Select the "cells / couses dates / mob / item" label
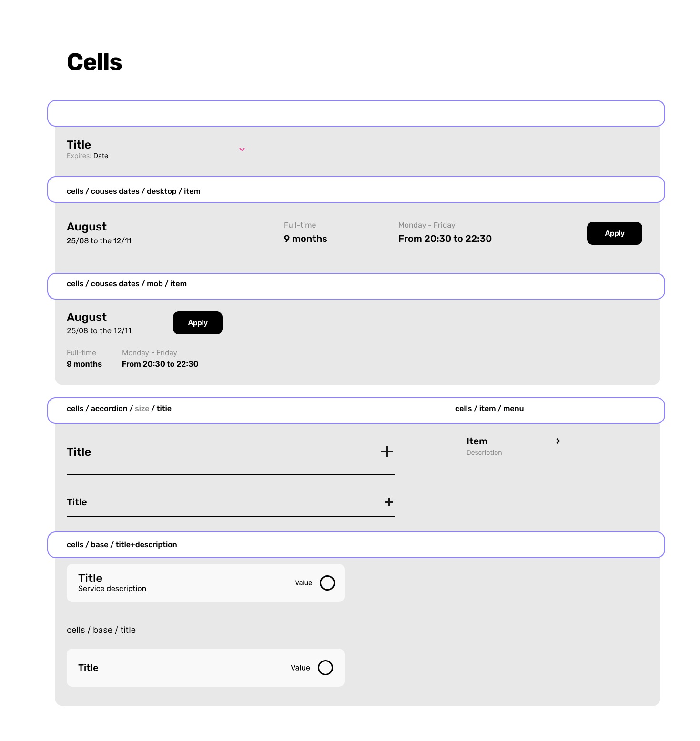700x741 pixels. [127, 284]
